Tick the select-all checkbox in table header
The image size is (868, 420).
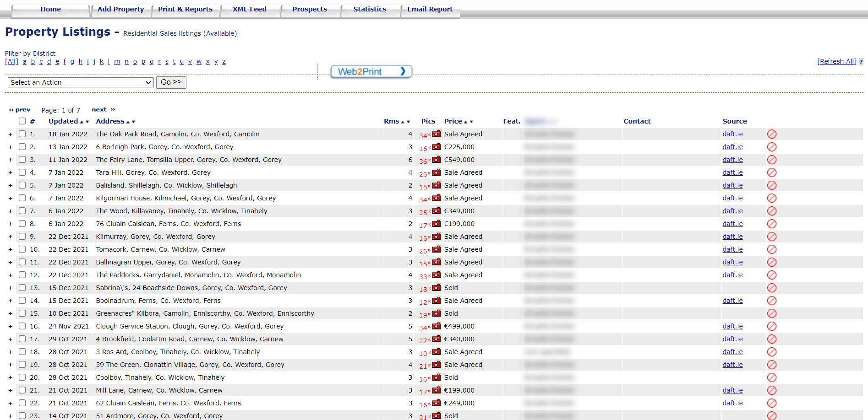[x=22, y=121]
